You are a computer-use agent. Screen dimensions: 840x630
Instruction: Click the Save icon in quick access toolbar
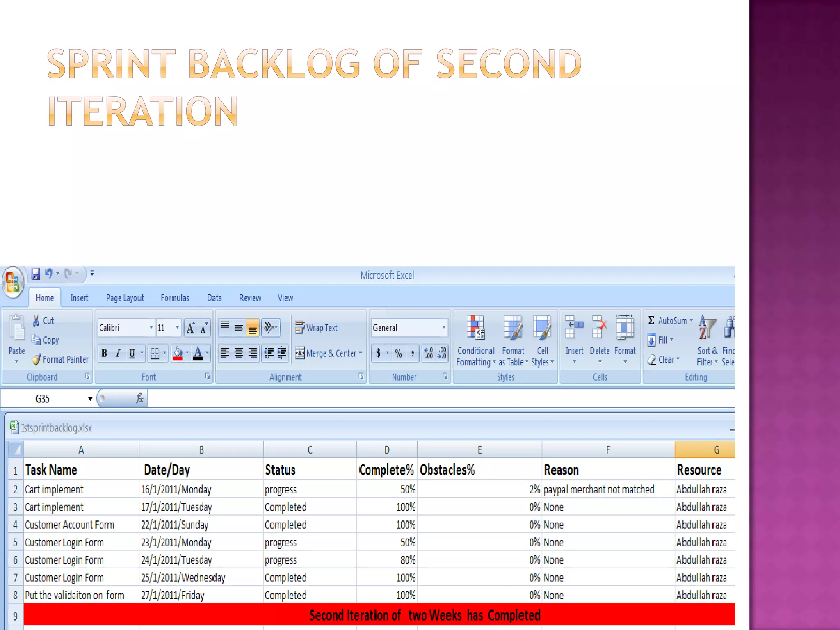(36, 274)
